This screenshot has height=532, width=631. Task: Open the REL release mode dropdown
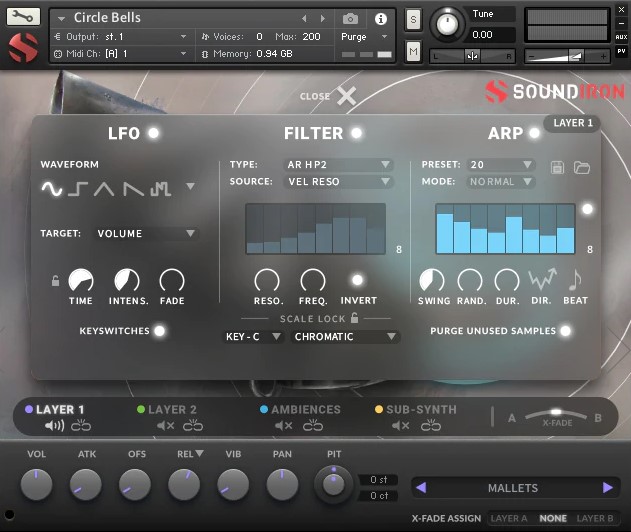coord(199,454)
